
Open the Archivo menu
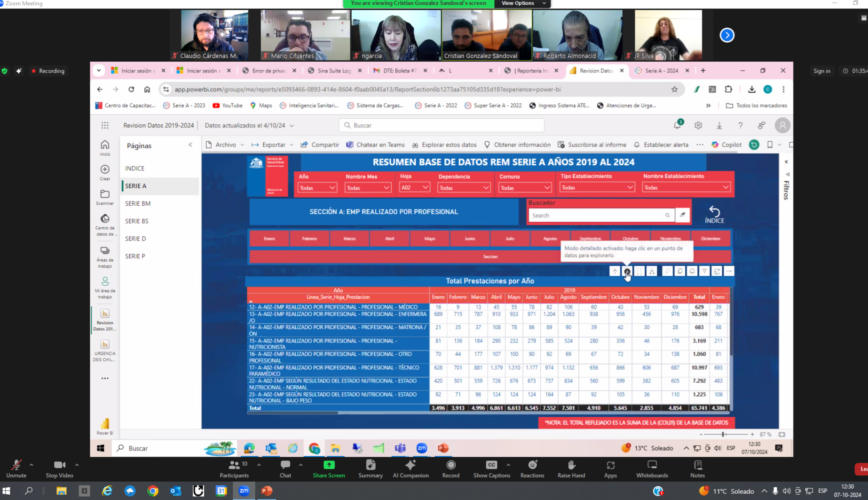(x=225, y=145)
